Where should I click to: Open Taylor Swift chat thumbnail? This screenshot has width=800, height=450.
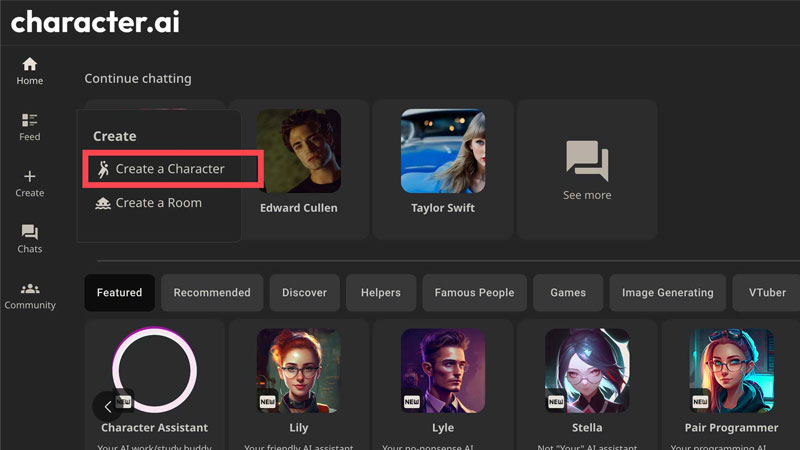click(x=443, y=151)
